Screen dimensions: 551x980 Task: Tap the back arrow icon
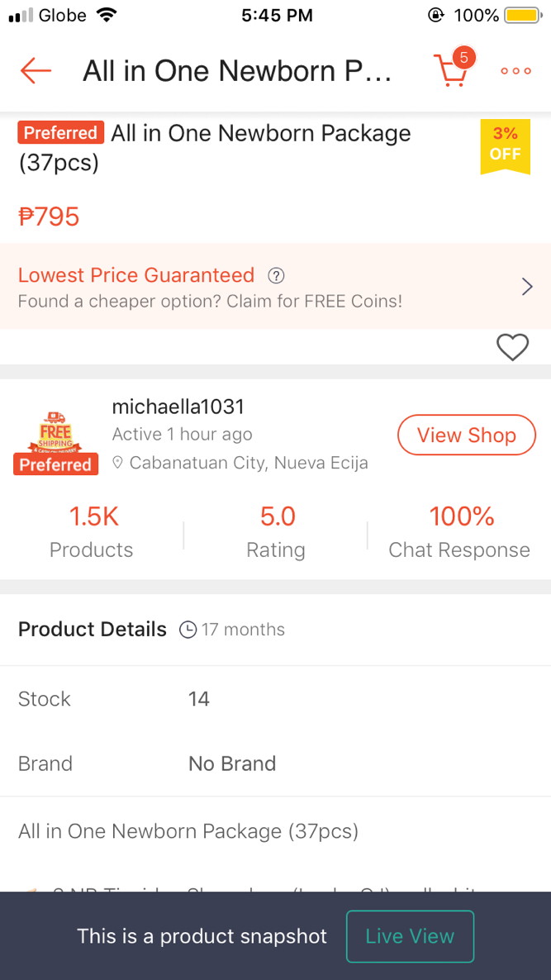point(36,70)
